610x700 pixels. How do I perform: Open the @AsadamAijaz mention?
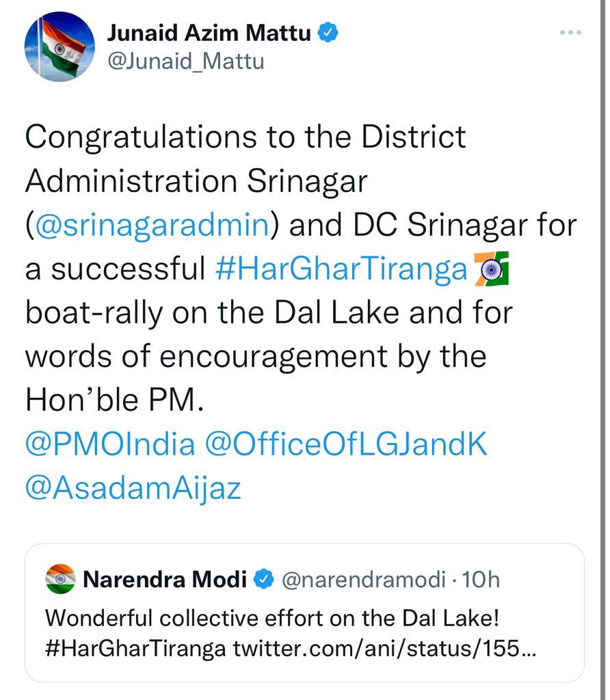point(133,488)
